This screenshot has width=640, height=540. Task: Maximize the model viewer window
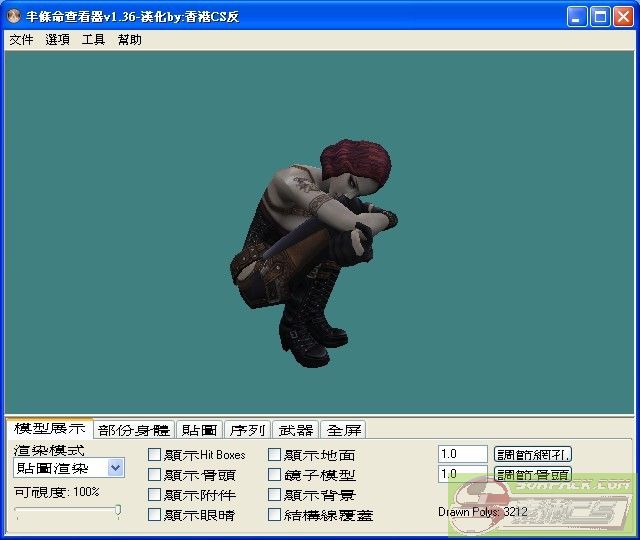[x=600, y=17]
